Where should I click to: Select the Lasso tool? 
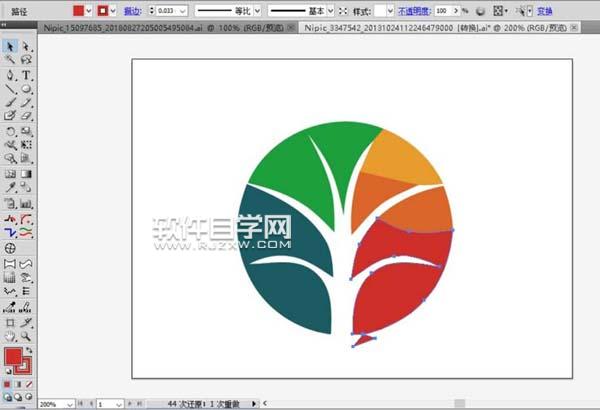(x=26, y=59)
